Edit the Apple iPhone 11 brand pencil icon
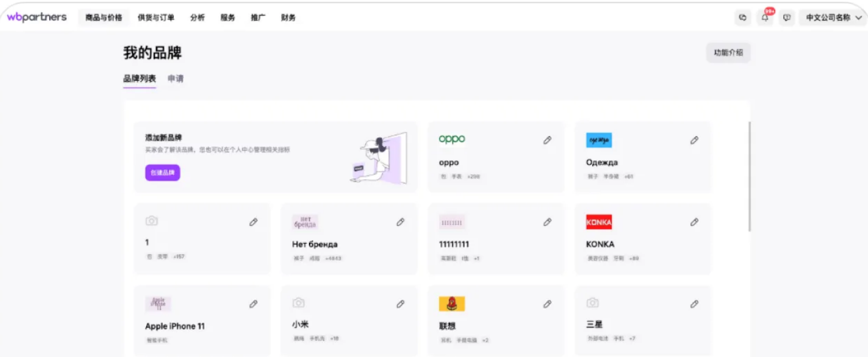The width and height of the screenshot is (868, 357). 253,303
